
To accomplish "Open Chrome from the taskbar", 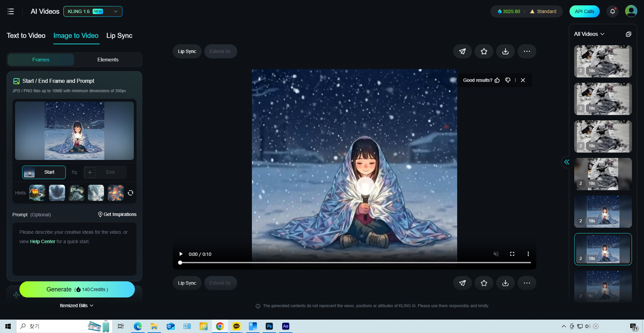I will point(220,326).
